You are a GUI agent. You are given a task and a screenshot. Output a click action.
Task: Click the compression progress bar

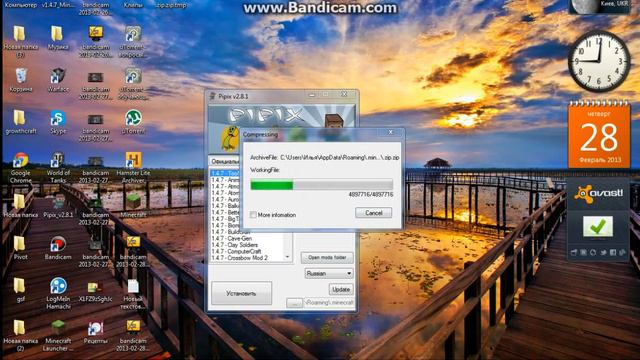click(x=322, y=185)
